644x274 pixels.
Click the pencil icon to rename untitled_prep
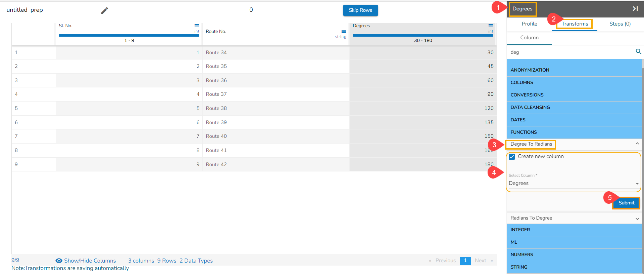coord(105,11)
